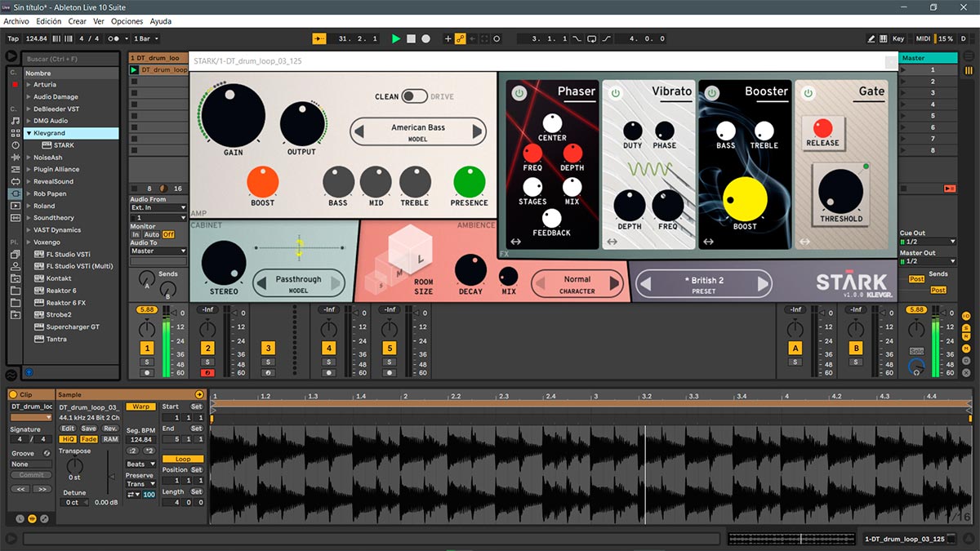The width and height of the screenshot is (980, 551).
Task: Select previous ambience character before Normal
Action: [x=540, y=284]
